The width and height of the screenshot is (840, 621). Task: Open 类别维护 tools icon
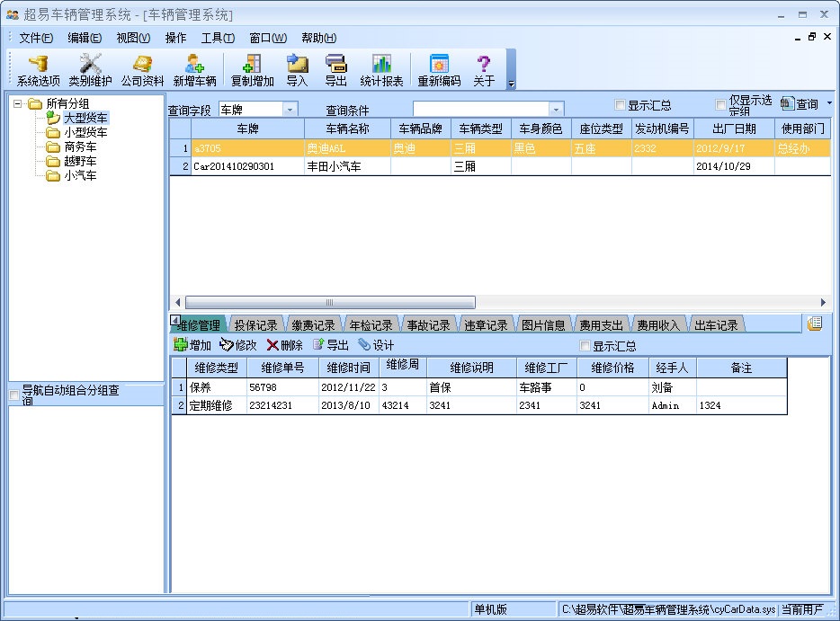[x=90, y=70]
